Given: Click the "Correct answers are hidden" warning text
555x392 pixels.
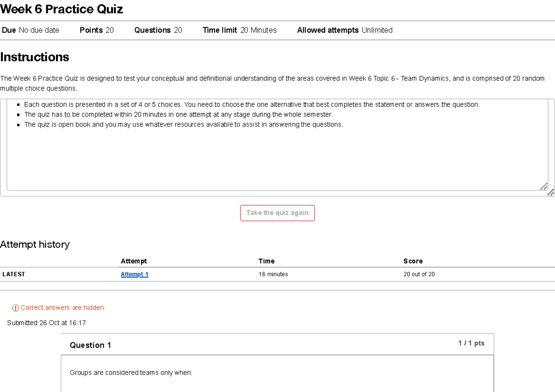Looking at the screenshot, I should pos(63,307).
